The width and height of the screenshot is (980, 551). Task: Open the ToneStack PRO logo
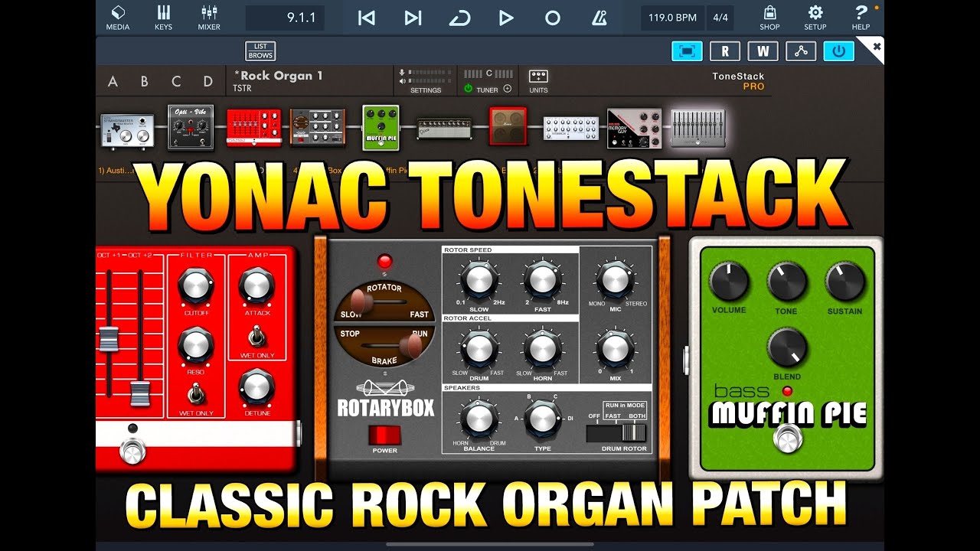click(738, 81)
